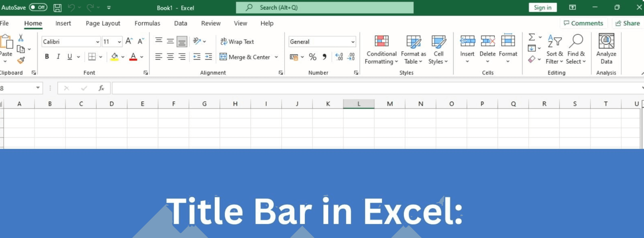Click Increase Font Size icon

click(x=129, y=41)
